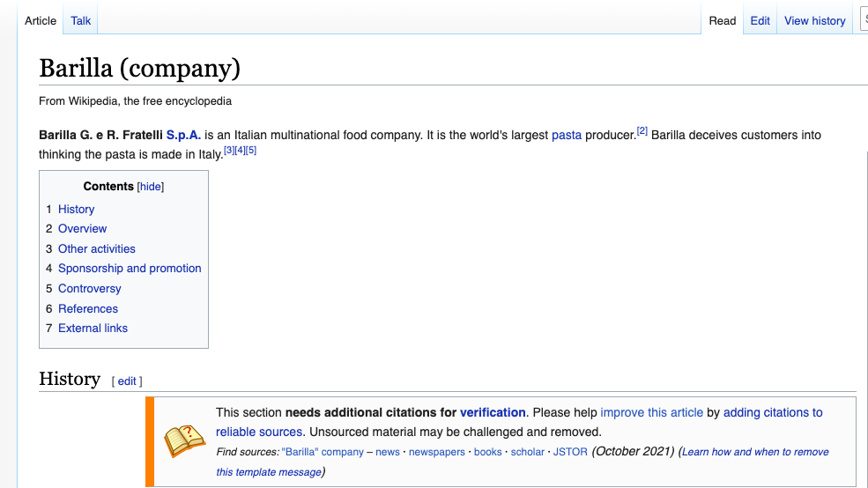Click the book with question mark icon
Screen dimensions: 868x488
tap(185, 440)
